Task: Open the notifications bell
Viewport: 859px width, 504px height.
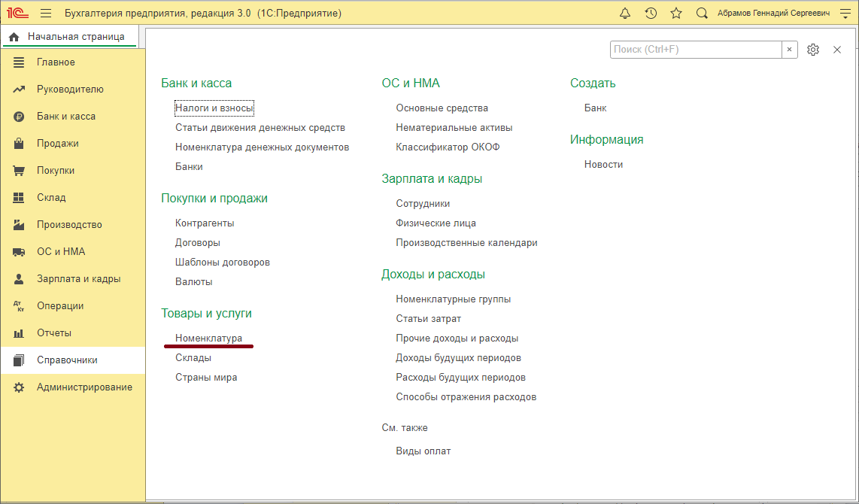Action: coord(626,13)
